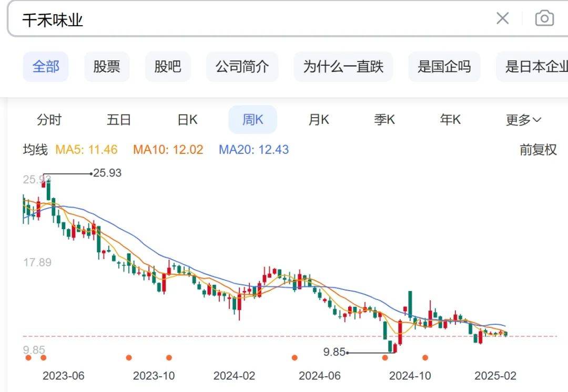
Task: Click the orange event dot above 2023-10
Action: coord(169,358)
